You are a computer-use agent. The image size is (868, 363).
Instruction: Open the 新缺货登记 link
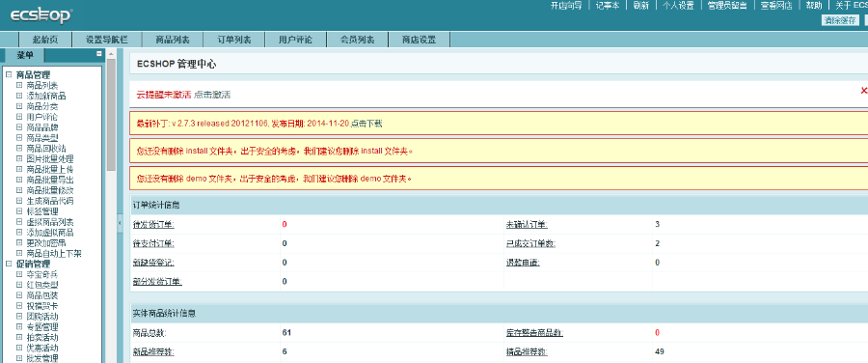153,263
